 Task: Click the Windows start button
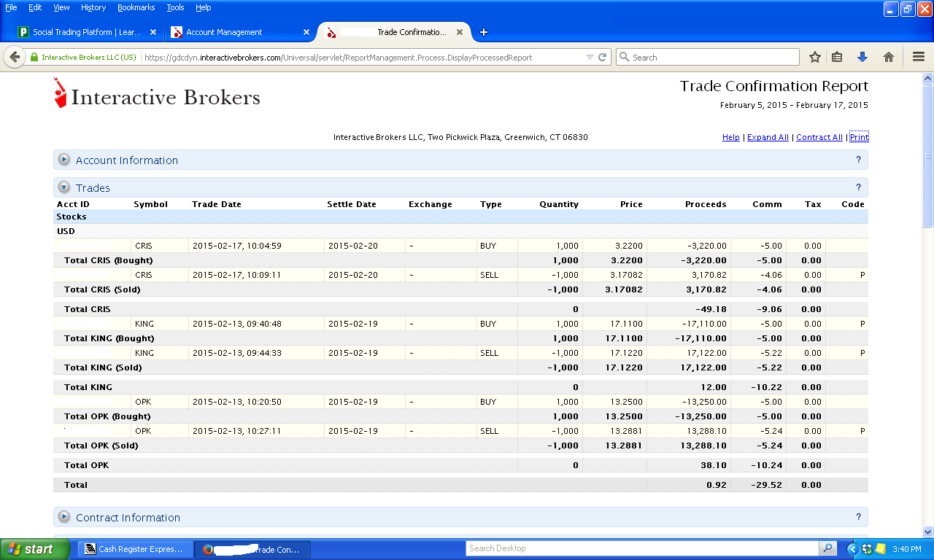coord(35,549)
